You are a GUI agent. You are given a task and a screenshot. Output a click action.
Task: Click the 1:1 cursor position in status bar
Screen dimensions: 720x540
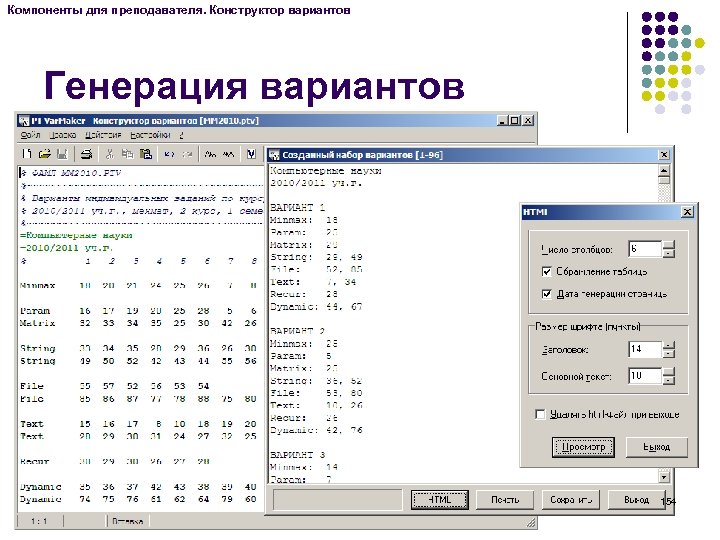pos(39,521)
